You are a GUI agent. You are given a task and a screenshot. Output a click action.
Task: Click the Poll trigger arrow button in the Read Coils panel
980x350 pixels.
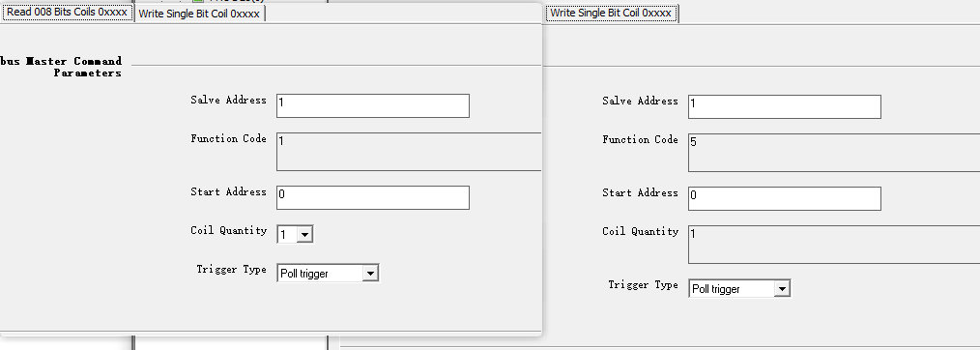[370, 273]
